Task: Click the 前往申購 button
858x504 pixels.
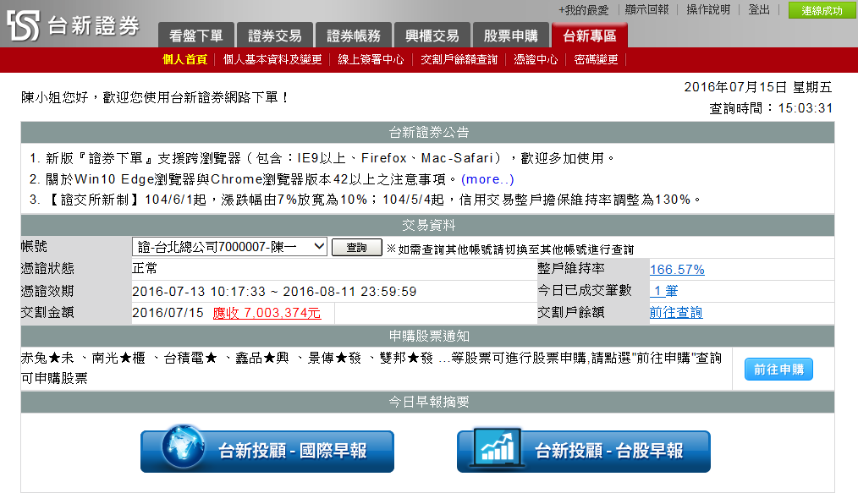Action: pos(778,370)
